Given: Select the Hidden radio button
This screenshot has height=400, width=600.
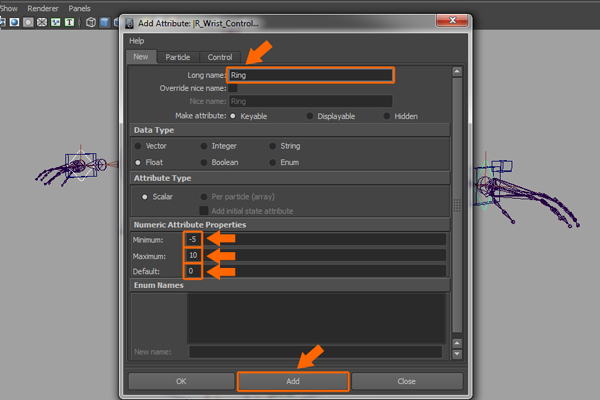Looking at the screenshot, I should [x=387, y=116].
